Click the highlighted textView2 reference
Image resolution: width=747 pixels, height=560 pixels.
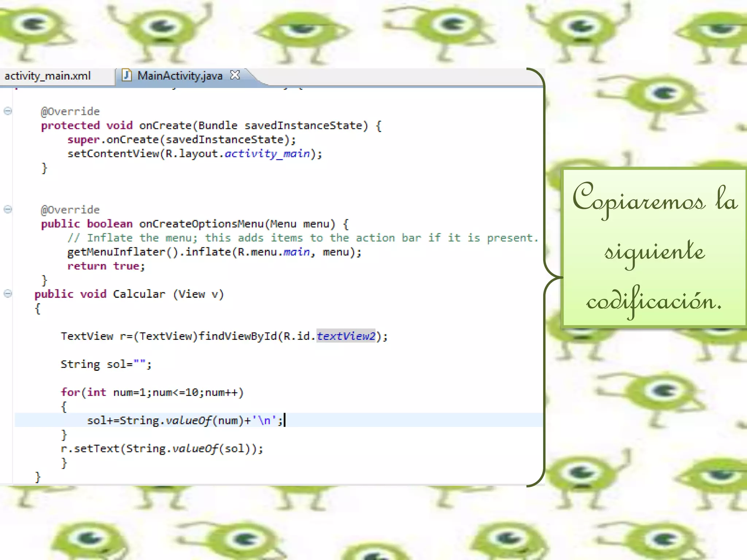pyautogui.click(x=346, y=336)
